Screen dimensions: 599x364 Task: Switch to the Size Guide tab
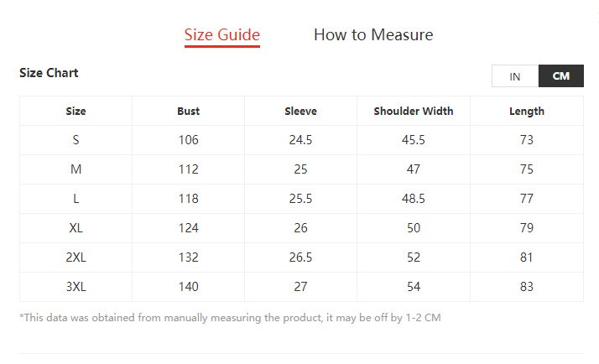point(222,35)
